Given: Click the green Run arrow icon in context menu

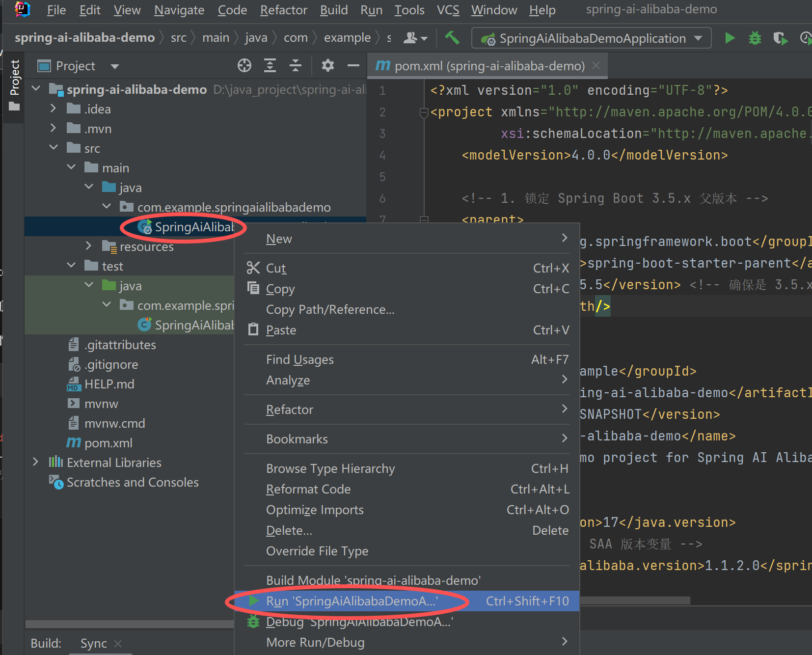Looking at the screenshot, I should click(x=254, y=600).
